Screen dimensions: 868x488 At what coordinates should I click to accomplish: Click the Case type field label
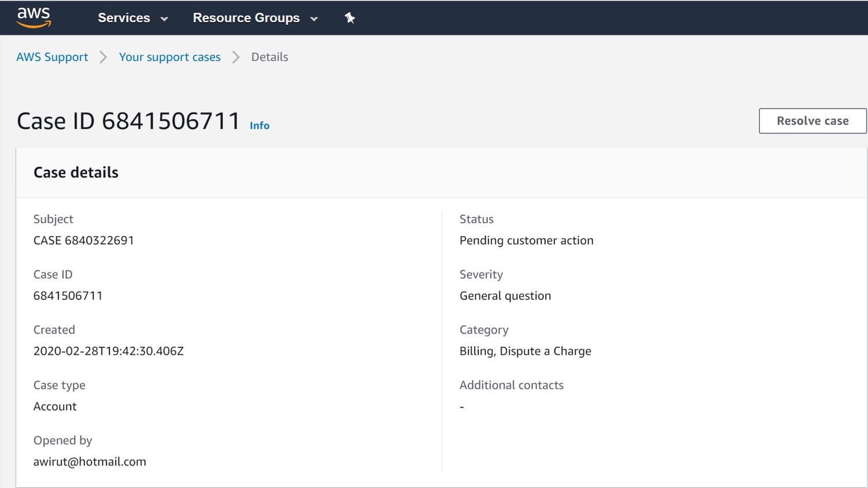pyautogui.click(x=59, y=385)
